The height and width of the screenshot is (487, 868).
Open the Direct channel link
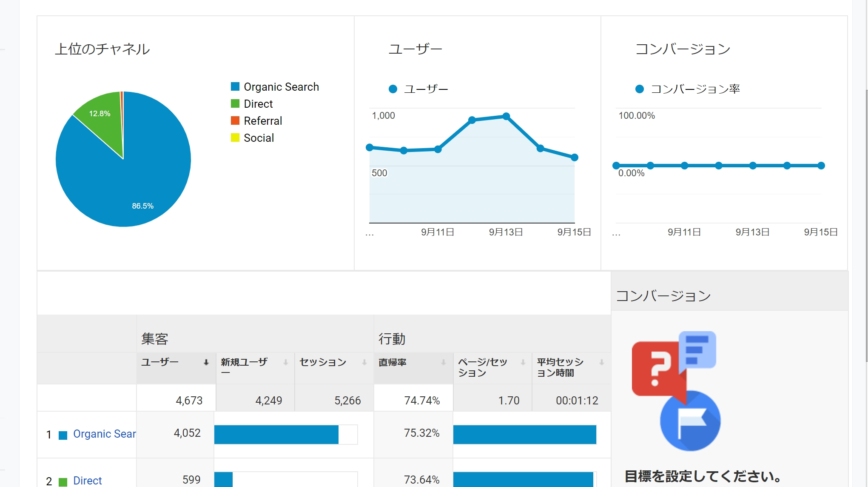tap(87, 481)
